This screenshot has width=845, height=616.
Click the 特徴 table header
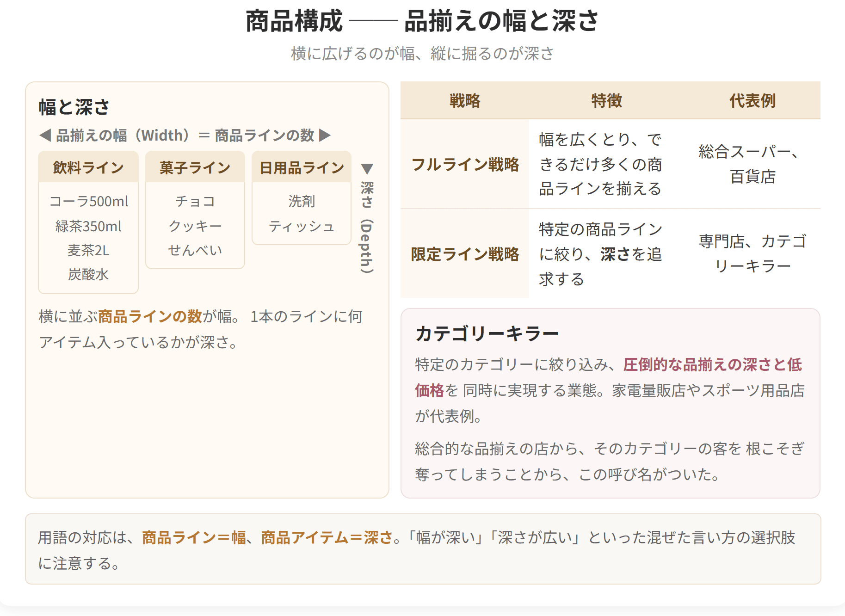click(x=607, y=100)
